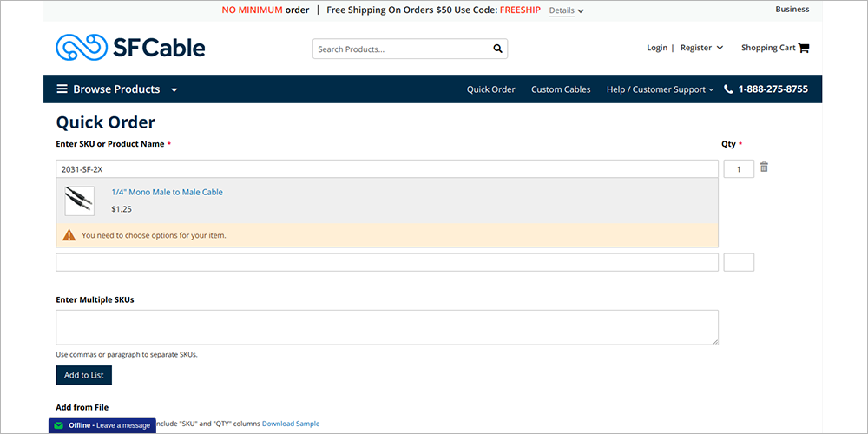Image resolution: width=868 pixels, height=434 pixels.
Task: Open Browse Products dropdown arrow
Action: pos(174,89)
